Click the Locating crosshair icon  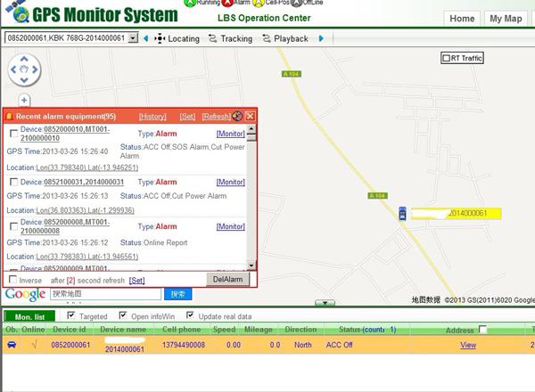(x=160, y=38)
